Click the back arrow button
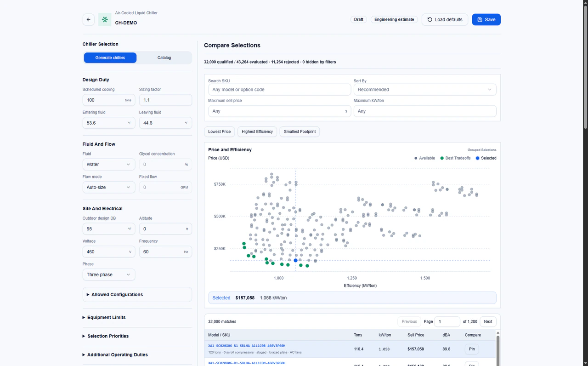Image resolution: width=588 pixels, height=366 pixels. coord(89,19)
